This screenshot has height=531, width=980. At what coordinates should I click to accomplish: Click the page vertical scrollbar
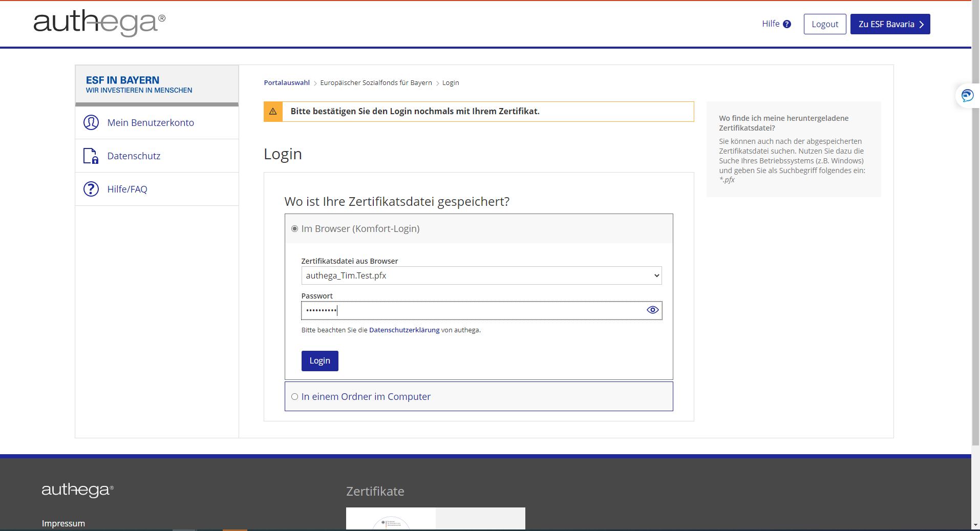pos(975,223)
